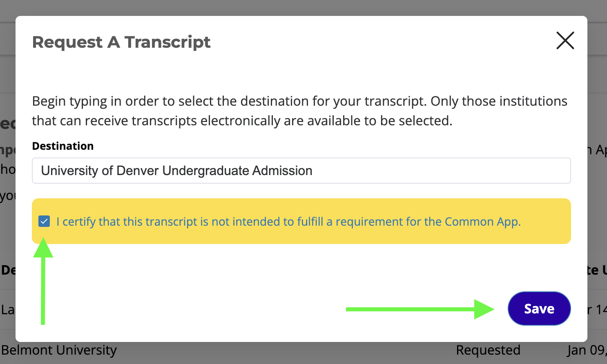The image size is (607, 364).
Task: Select the Belmont University row behind dialog
Action: [59, 351]
